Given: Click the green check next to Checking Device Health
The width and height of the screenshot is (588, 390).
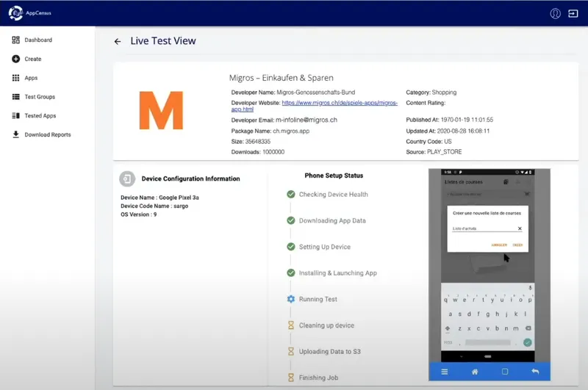Looking at the screenshot, I should click(290, 194).
